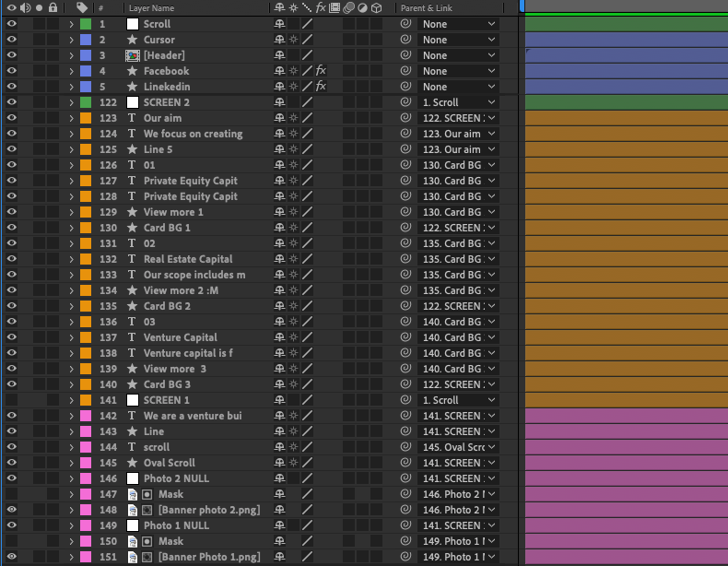The width and height of the screenshot is (728, 566).
Task: Hide the Photo 1 NULL layer
Action: click(11, 525)
